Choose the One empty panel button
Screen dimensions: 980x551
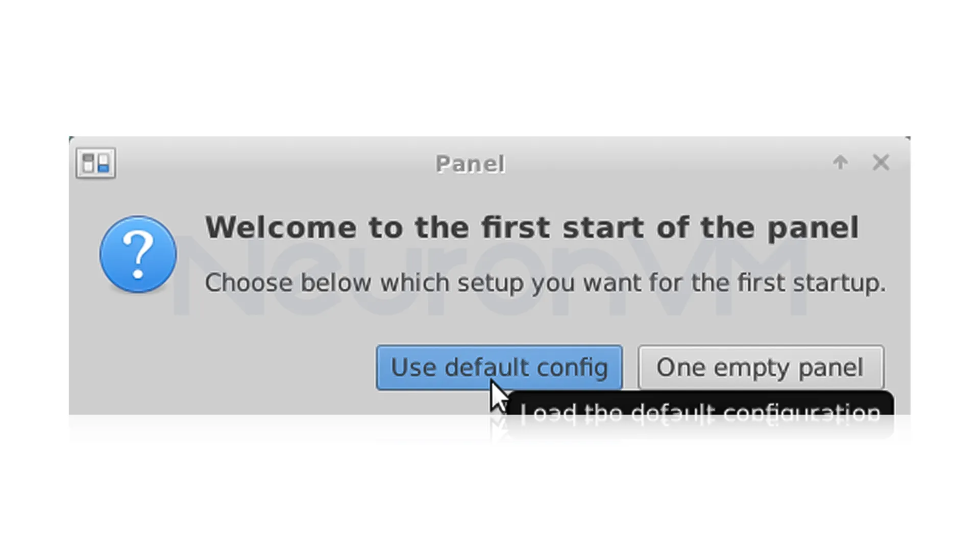click(760, 367)
